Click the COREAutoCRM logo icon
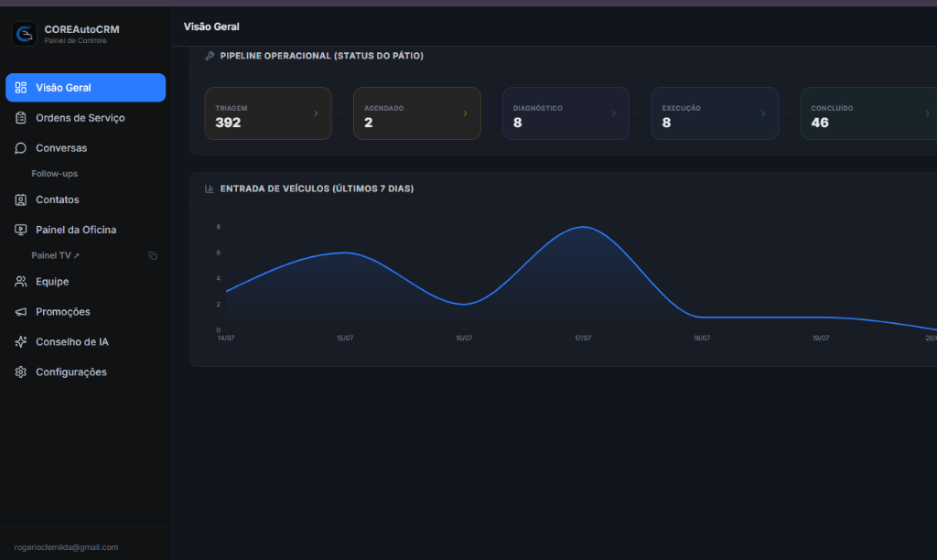 [x=25, y=34]
